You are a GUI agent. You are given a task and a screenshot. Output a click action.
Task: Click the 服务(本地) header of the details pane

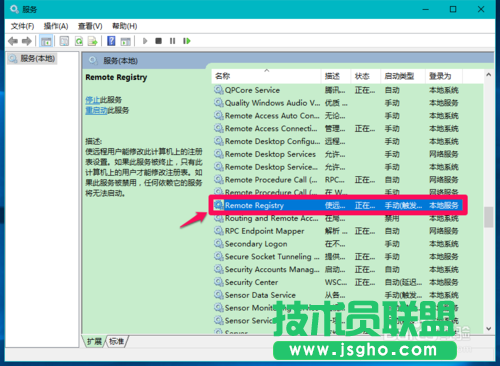pyautogui.click(x=120, y=61)
